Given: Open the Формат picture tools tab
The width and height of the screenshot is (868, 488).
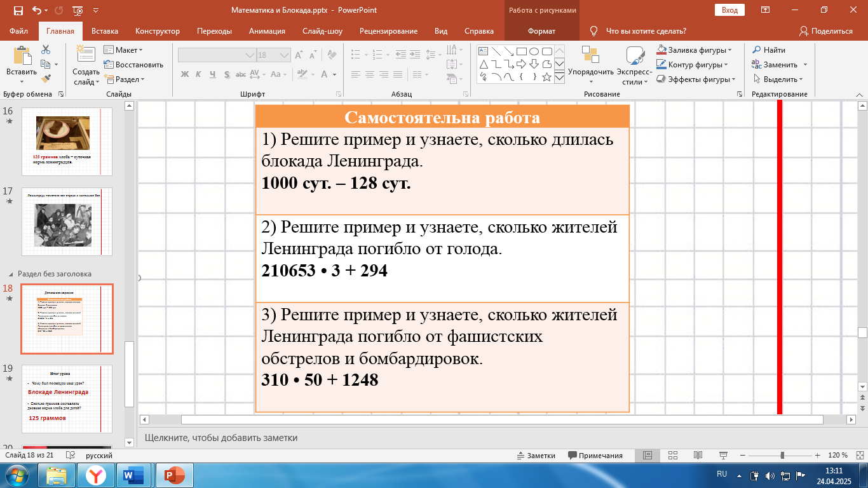Looking at the screenshot, I should 541,31.
